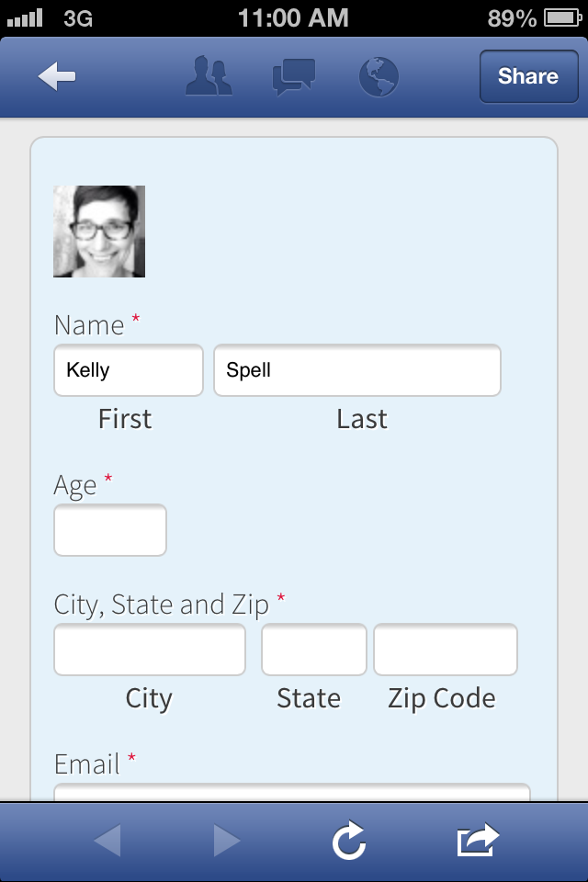Focus the State input field
This screenshot has width=588, height=882.
click(314, 650)
